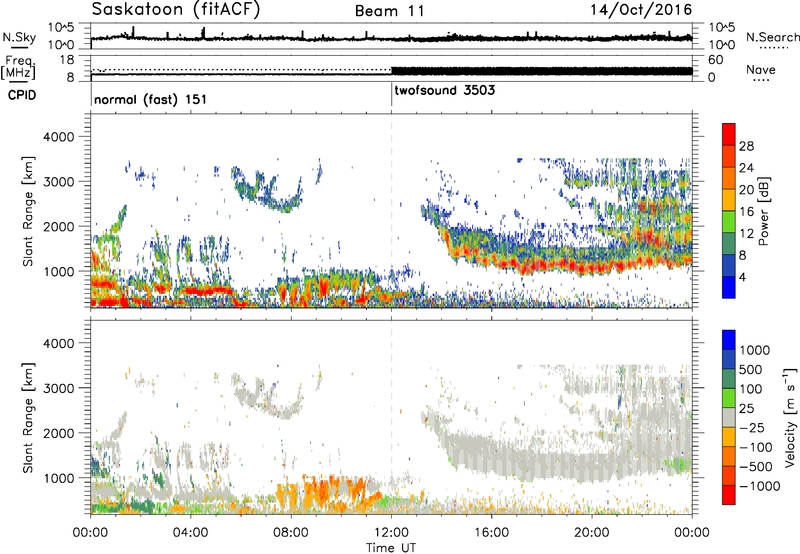This screenshot has height=554, width=800.
Task: Click the -500 label on Velocity colorbar
Action: pyautogui.click(x=756, y=466)
